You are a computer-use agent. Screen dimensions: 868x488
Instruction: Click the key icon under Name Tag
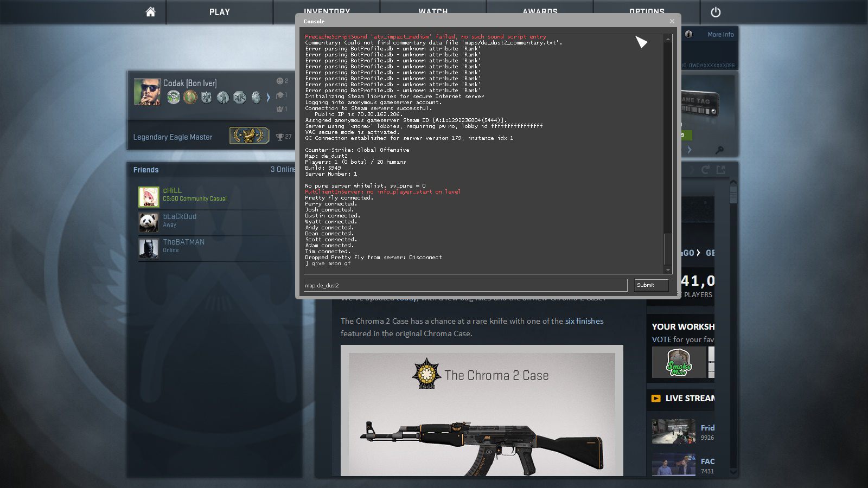point(720,150)
